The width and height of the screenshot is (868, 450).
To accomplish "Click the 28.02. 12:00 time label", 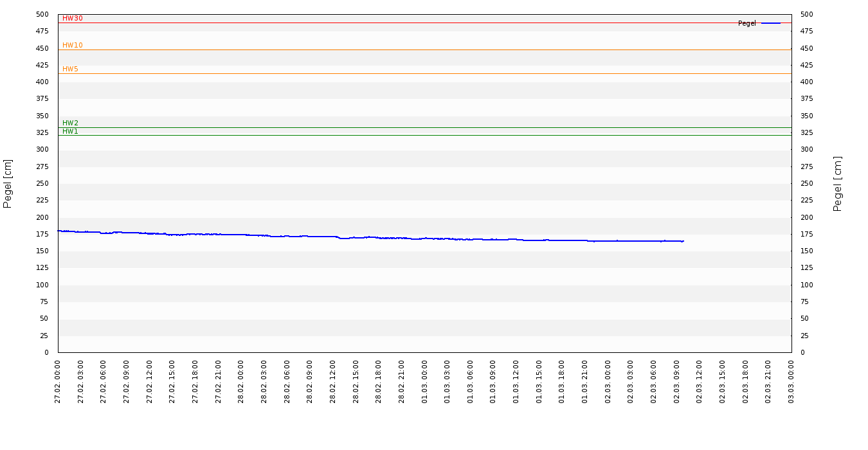I will tap(333, 381).
